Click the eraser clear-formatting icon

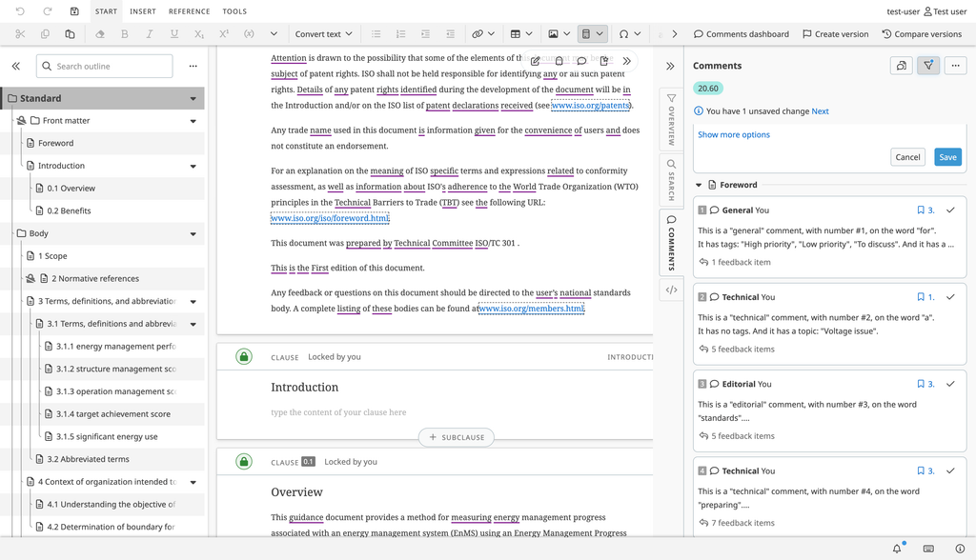click(99, 34)
